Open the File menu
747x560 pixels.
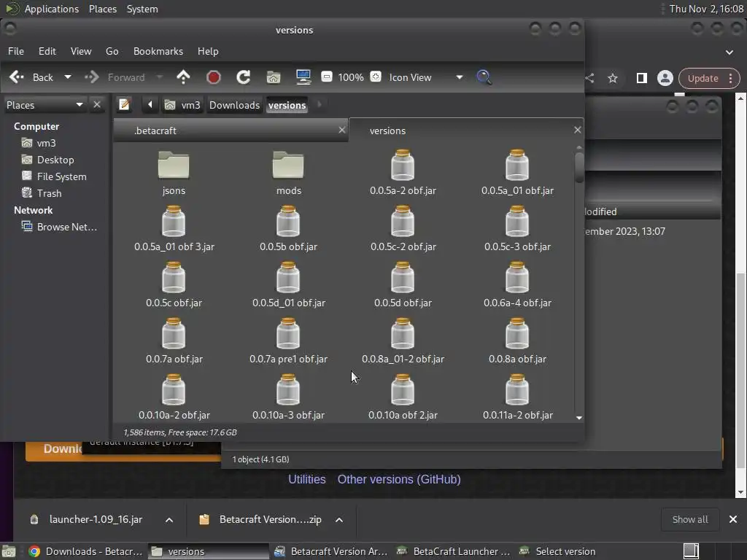[x=16, y=51]
